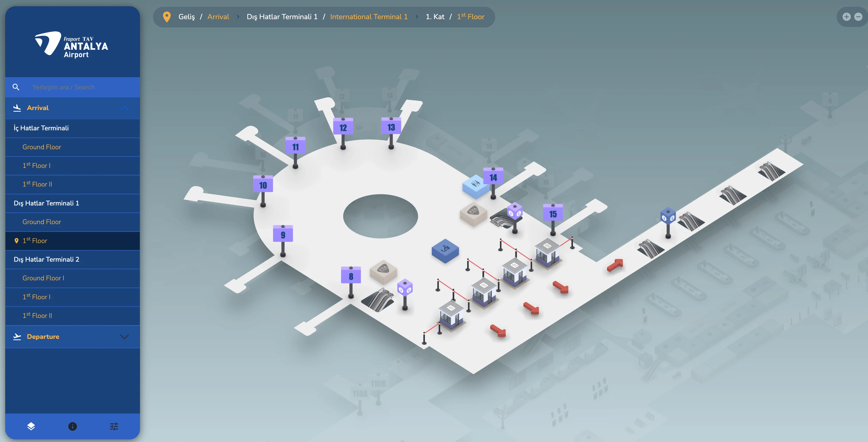Open the filter sliders settings icon

coord(114,426)
